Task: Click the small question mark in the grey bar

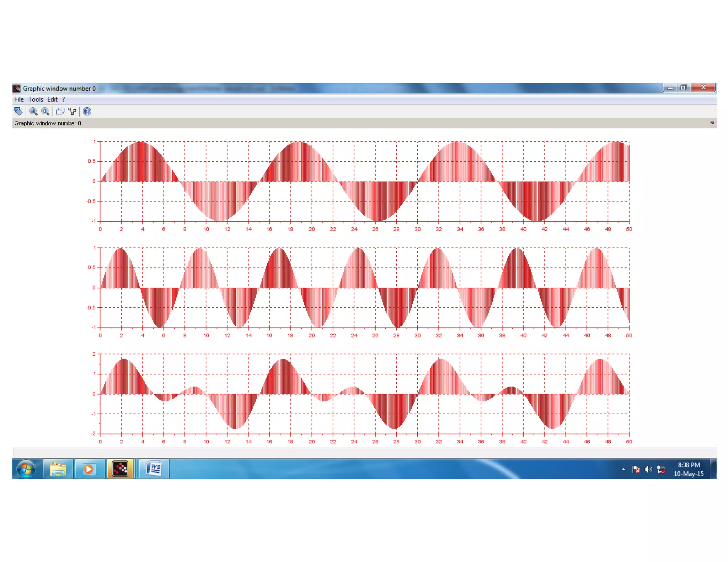Action: point(712,123)
